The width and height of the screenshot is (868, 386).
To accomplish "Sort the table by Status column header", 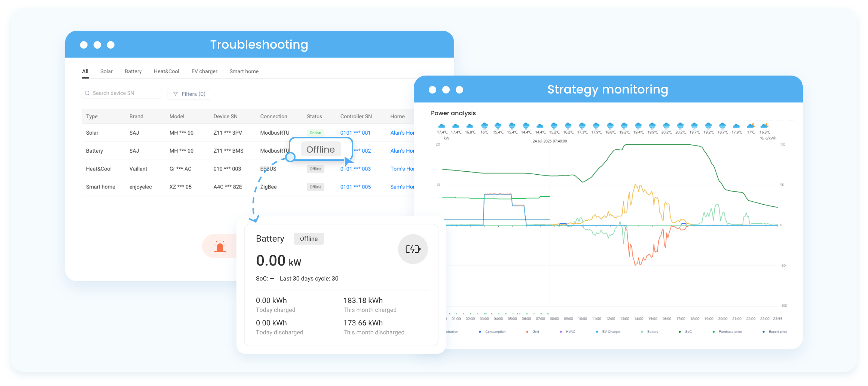I will tap(314, 116).
